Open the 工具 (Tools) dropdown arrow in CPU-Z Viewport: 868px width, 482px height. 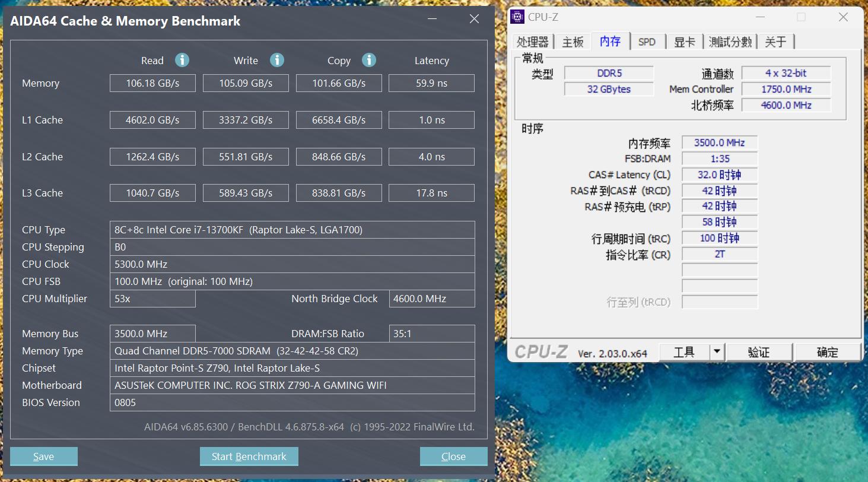[x=717, y=351]
